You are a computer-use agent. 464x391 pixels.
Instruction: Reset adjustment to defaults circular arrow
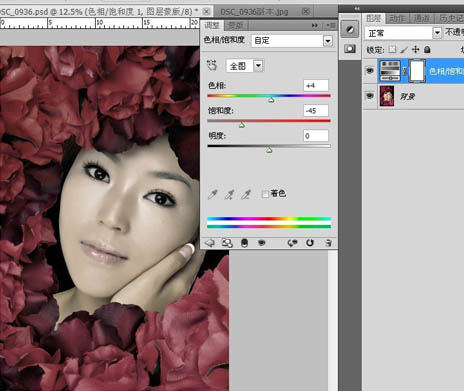point(310,243)
